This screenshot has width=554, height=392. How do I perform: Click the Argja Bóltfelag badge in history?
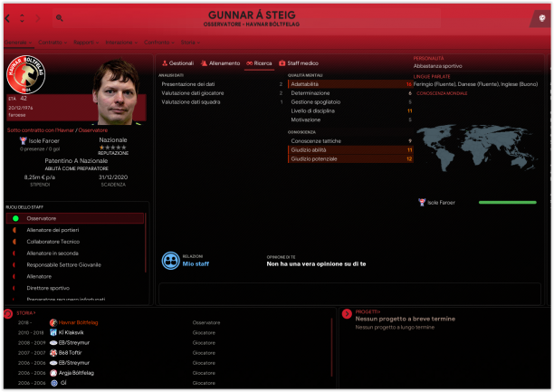point(53,373)
